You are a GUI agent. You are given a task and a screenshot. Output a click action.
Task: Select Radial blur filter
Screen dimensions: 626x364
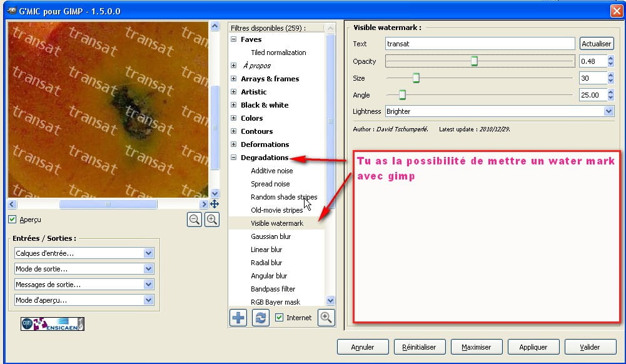click(x=266, y=263)
